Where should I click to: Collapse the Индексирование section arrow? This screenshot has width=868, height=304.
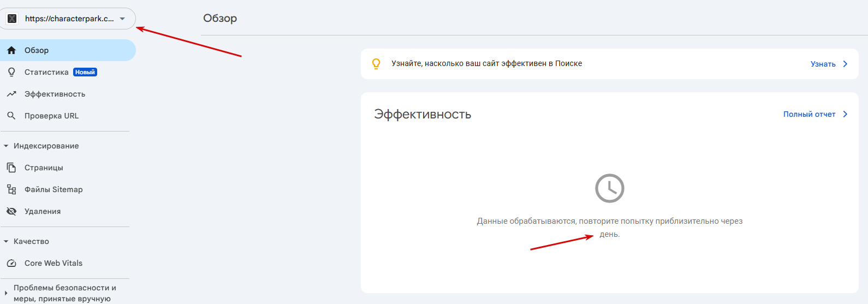tap(6, 146)
